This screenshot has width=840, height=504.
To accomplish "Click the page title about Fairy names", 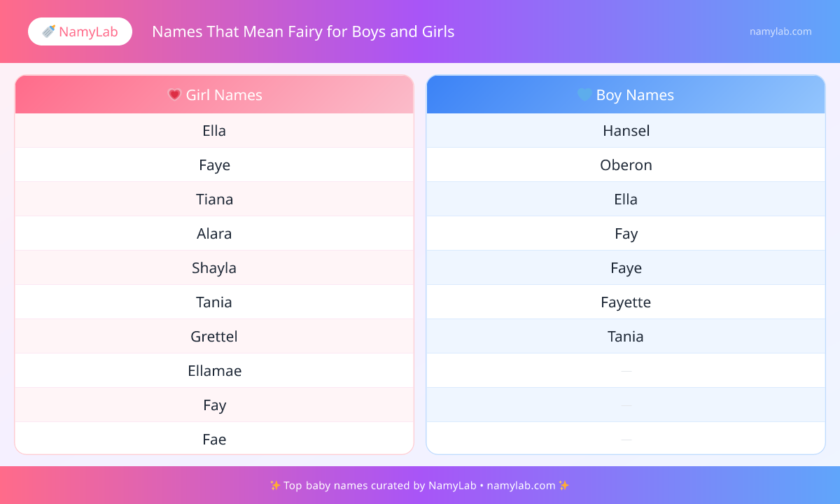I will click(x=303, y=31).
